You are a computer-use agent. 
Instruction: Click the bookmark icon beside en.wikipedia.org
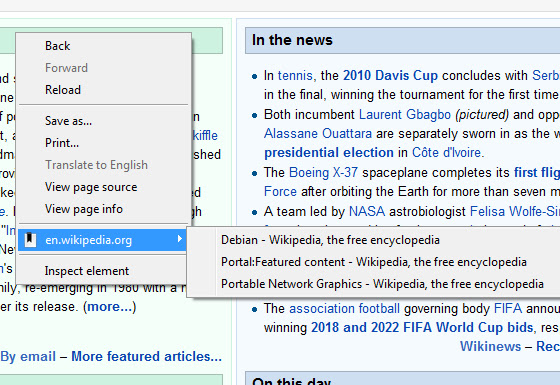pyautogui.click(x=30, y=240)
